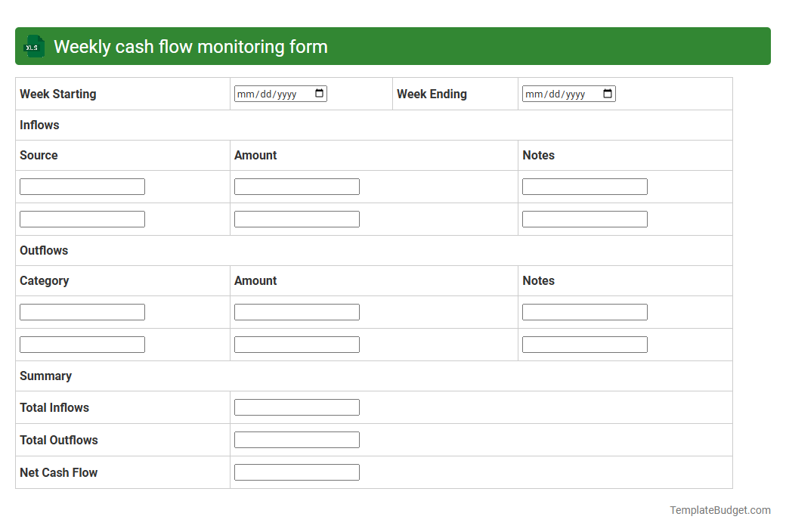The image size is (786, 532).
Task: Select the first Notes field under Inflows
Action: click(584, 186)
